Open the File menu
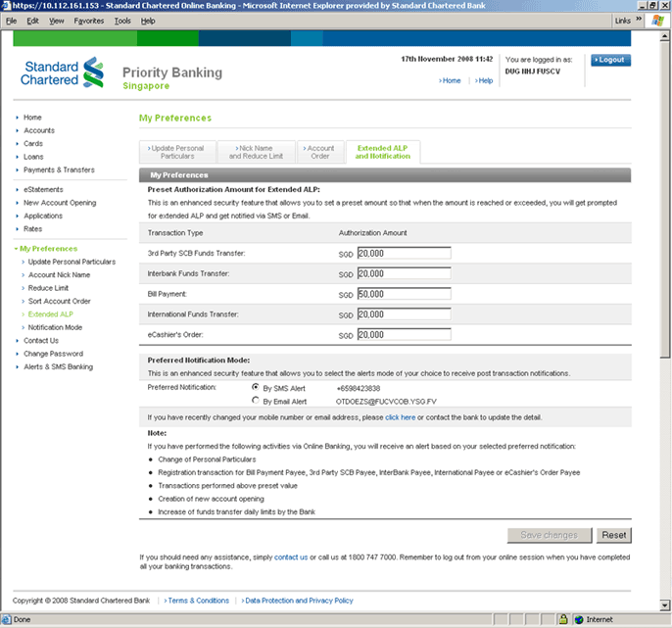672x628 pixels. (x=11, y=21)
